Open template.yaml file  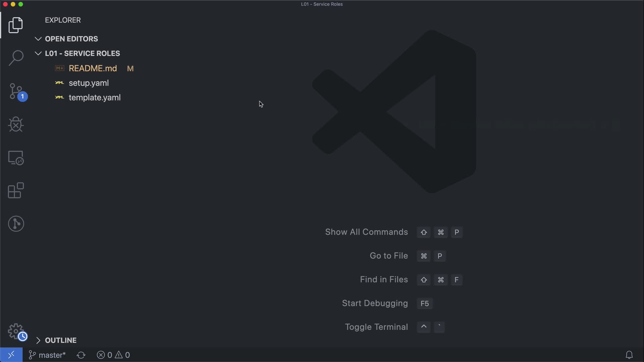click(95, 98)
